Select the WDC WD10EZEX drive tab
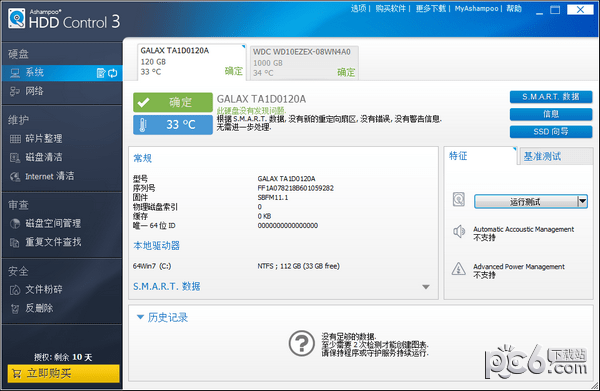The height and width of the screenshot is (391, 600). click(304, 62)
